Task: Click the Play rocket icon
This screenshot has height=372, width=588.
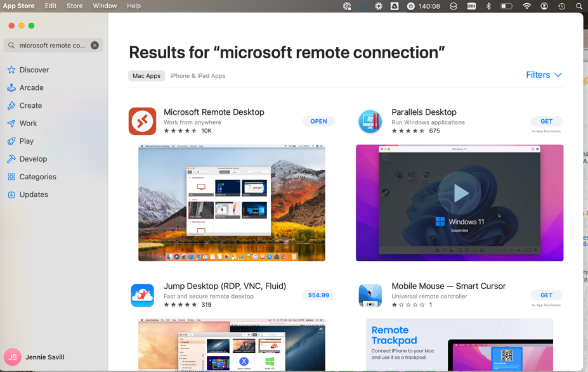Action: pyautogui.click(x=11, y=141)
